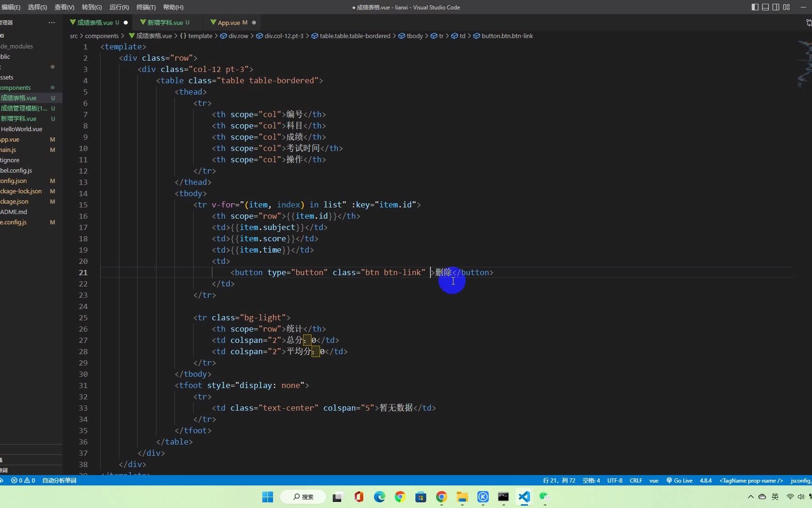
Task: Start Go Live server
Action: point(679,480)
